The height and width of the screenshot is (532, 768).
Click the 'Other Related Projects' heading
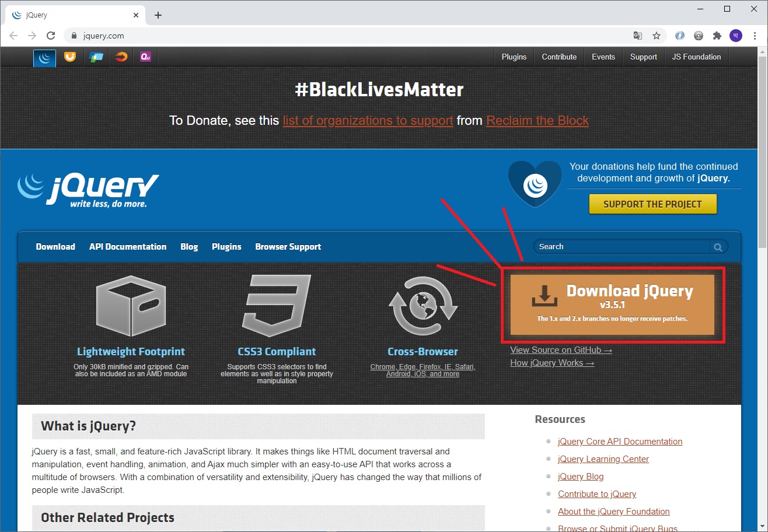107,517
